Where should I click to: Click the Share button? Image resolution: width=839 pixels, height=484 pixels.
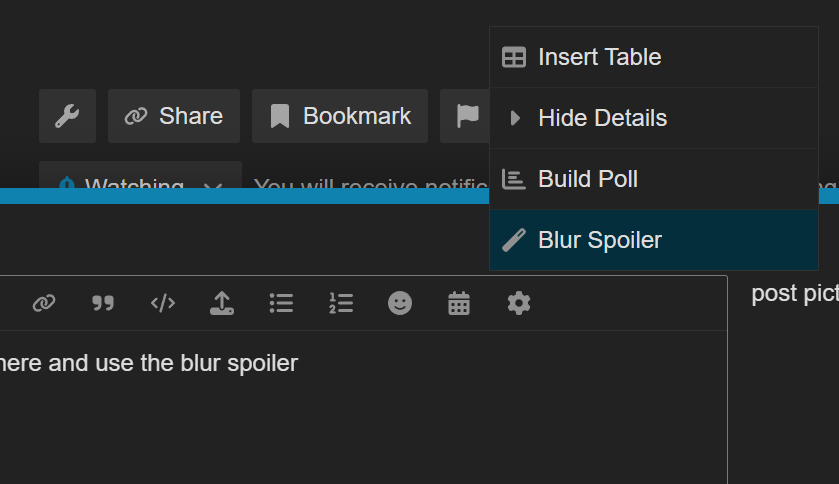pos(174,116)
